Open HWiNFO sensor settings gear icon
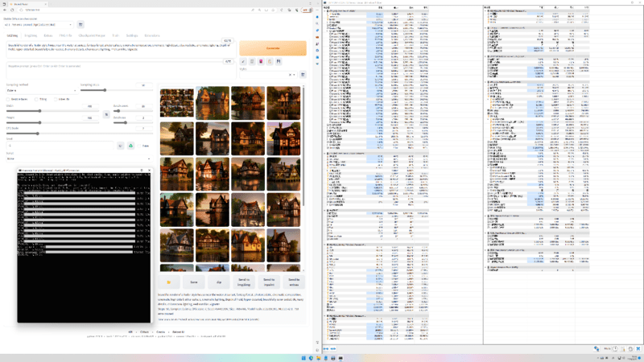 [630, 349]
